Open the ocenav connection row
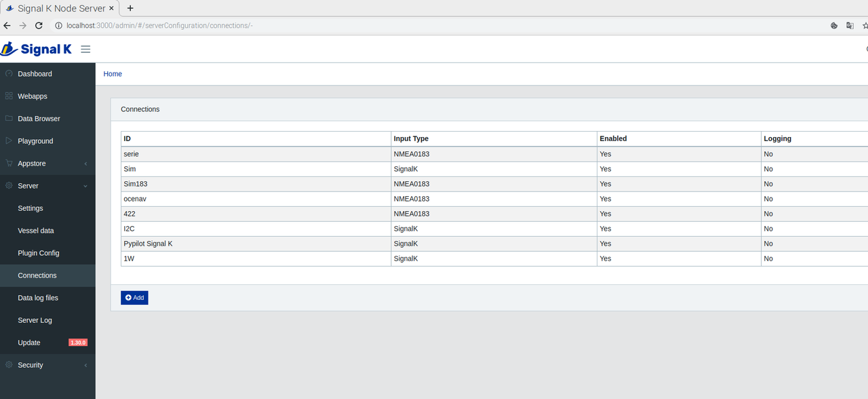Viewport: 868px width, 399px height. [494, 199]
